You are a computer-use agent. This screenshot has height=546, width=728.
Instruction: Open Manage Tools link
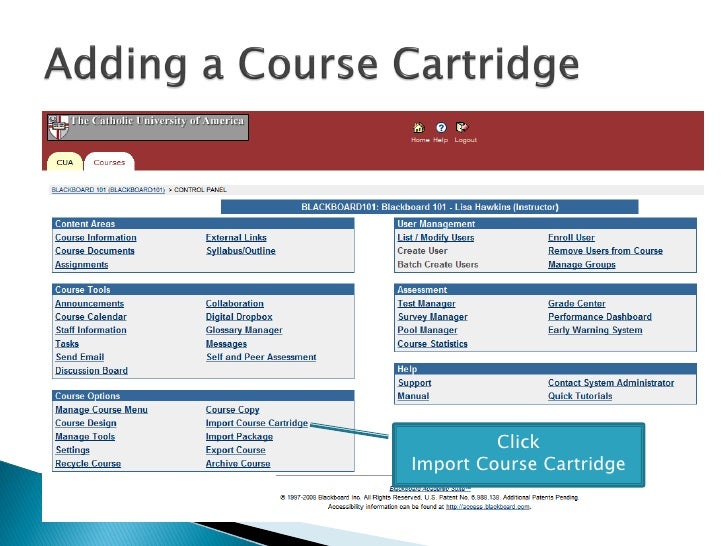tap(85, 436)
